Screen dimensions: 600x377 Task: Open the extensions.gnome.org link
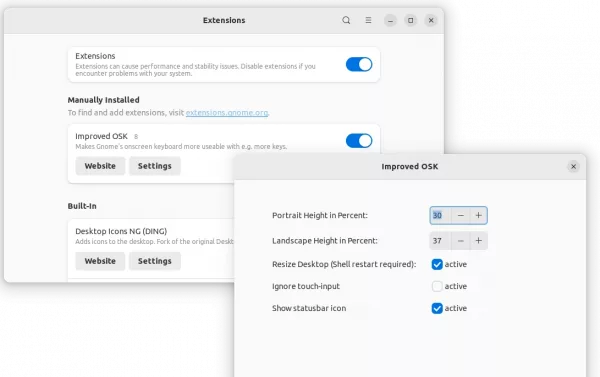pos(227,113)
